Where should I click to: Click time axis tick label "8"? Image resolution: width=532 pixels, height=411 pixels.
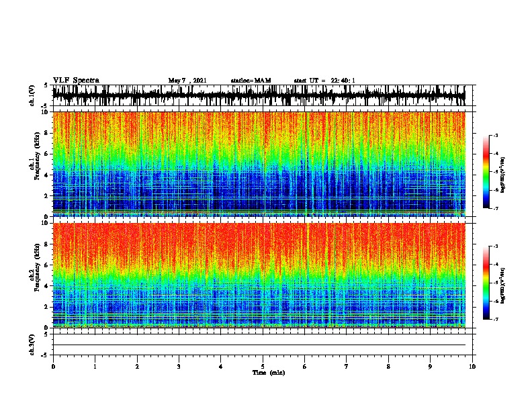tap(388, 367)
